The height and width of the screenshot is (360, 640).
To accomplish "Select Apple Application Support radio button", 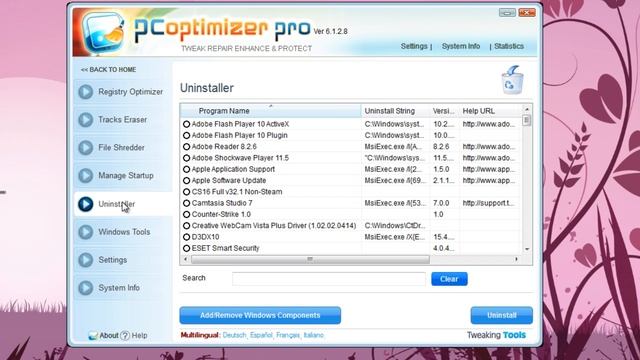I will coord(187,169).
